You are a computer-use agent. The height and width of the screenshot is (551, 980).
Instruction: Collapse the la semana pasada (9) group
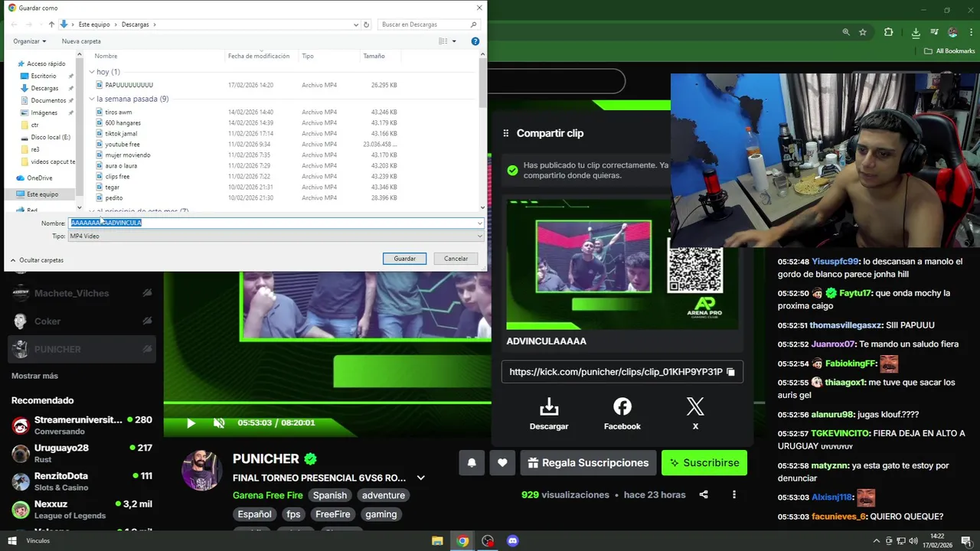click(92, 99)
